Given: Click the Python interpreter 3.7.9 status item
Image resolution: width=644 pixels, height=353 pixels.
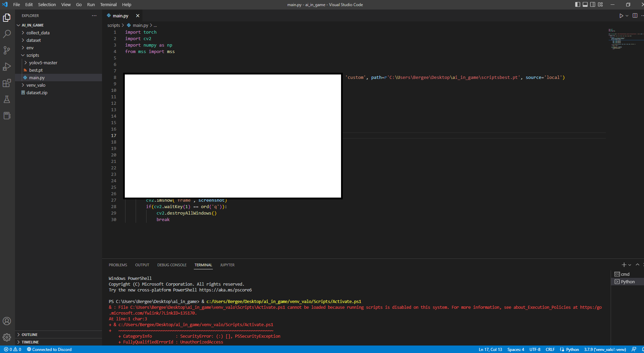Looking at the screenshot, I should 605,349.
